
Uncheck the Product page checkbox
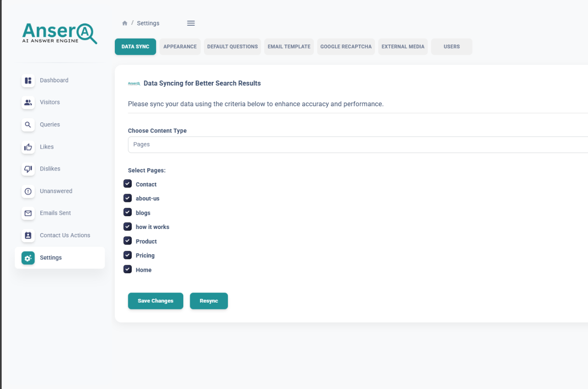pyautogui.click(x=128, y=241)
